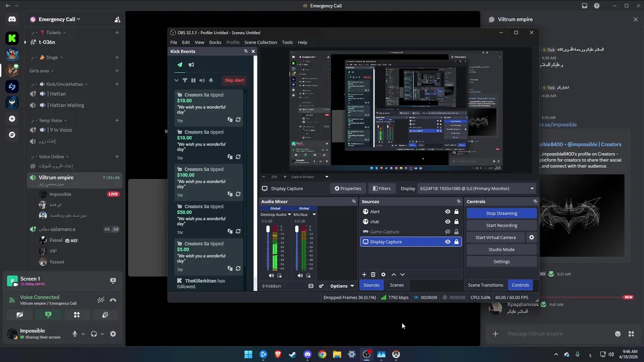Hide the chat source
The width and height of the screenshot is (644, 362).
point(448,222)
